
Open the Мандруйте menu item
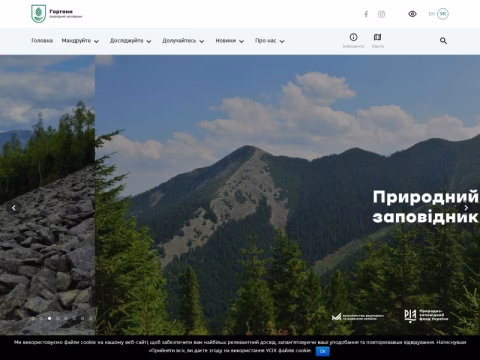[76, 41]
